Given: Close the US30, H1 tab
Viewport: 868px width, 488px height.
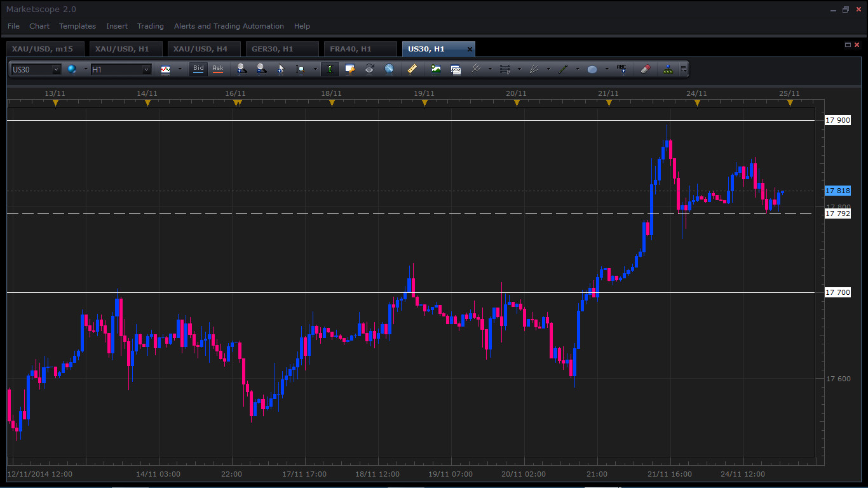Looking at the screenshot, I should [470, 49].
